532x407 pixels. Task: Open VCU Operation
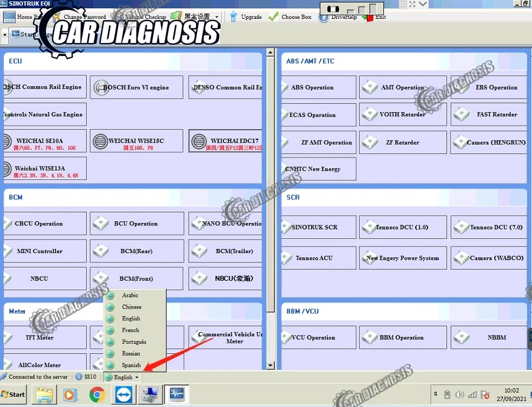click(x=318, y=337)
